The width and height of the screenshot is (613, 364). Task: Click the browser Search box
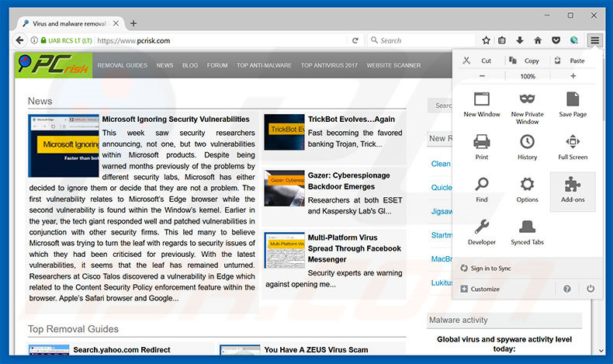point(421,40)
